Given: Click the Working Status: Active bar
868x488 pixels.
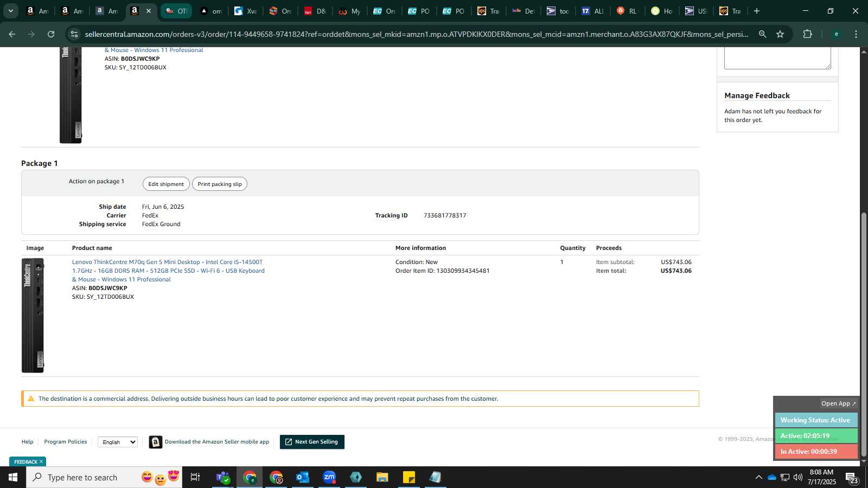Looking at the screenshot, I should pos(816,420).
